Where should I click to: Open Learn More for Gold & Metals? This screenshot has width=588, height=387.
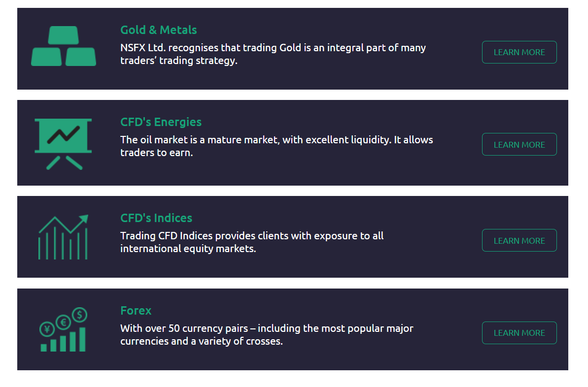pos(519,52)
